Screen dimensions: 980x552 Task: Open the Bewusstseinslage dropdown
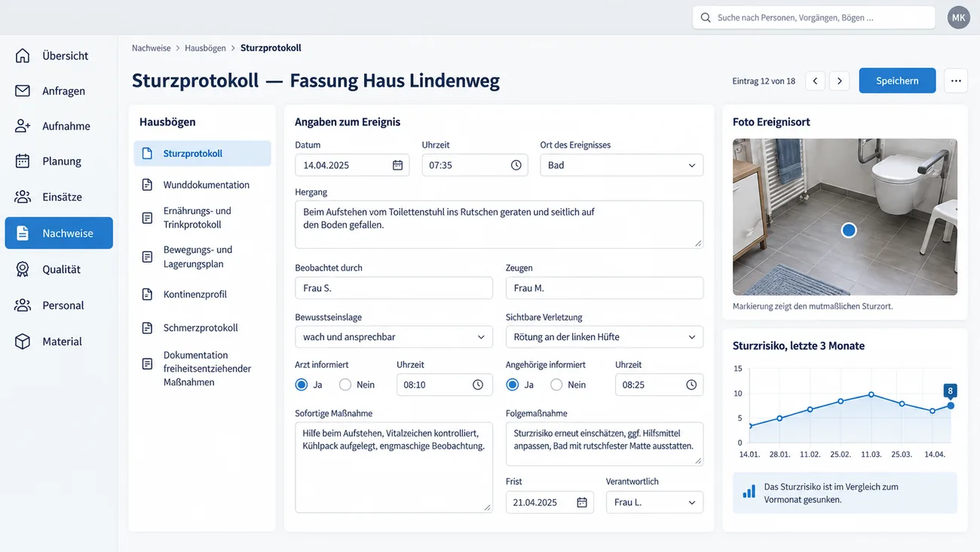(394, 337)
